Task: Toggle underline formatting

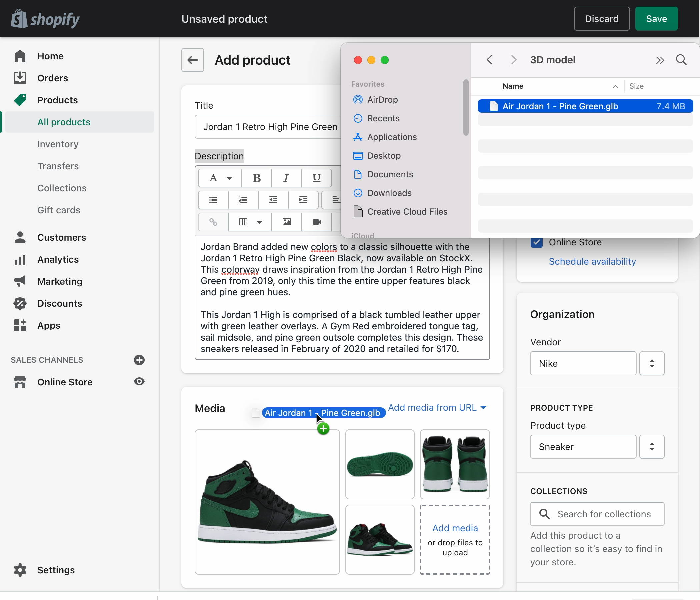Action: point(317,178)
